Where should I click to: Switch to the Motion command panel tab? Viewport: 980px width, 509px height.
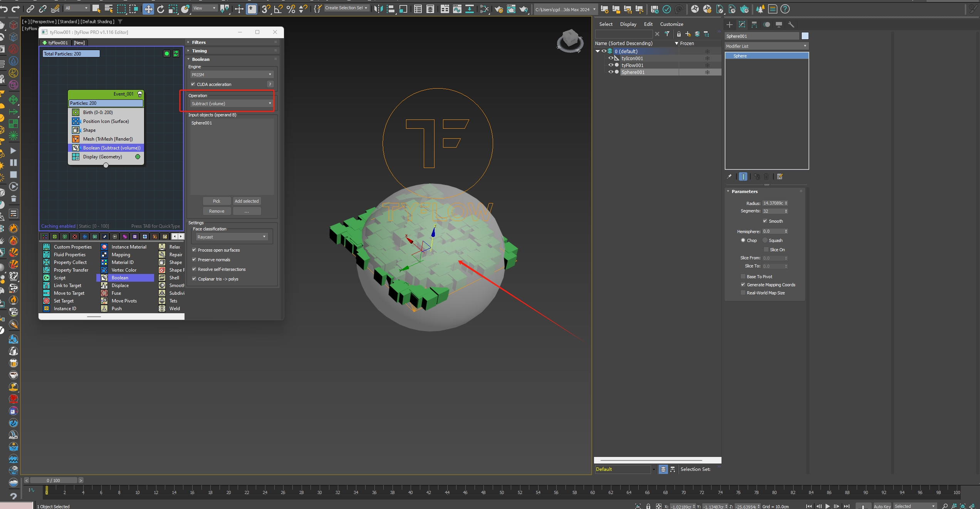(767, 24)
